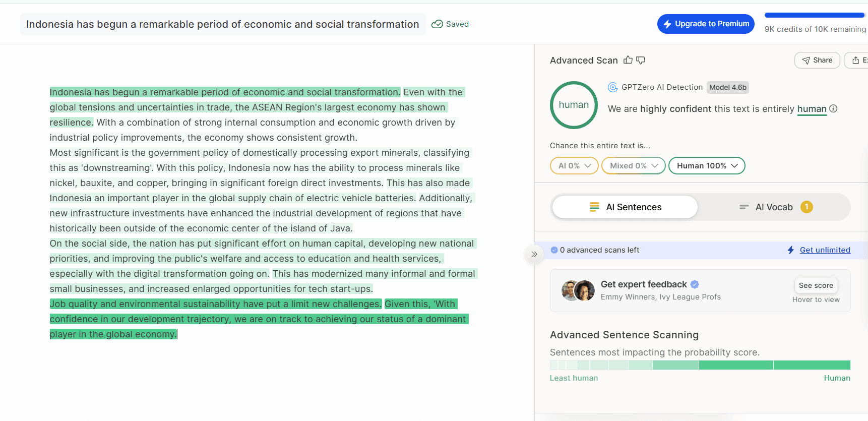Screen dimensions: 868x421
Task: Click the number 1 badge on AI Vocab
Action: pos(807,207)
